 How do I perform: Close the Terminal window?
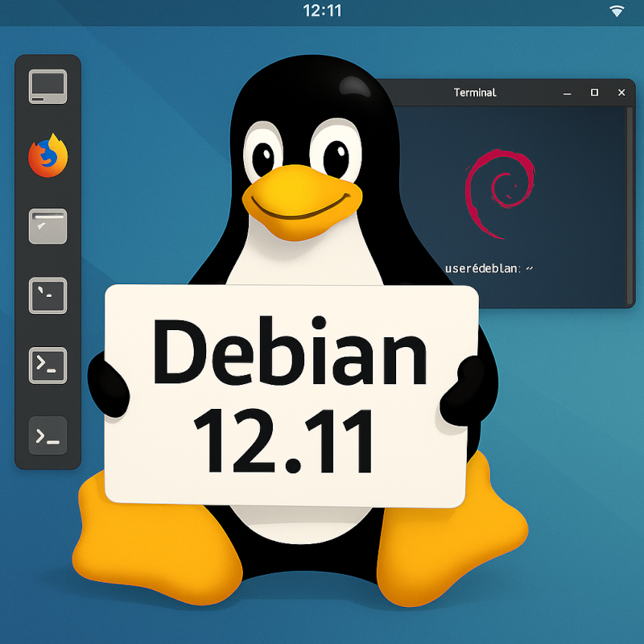click(x=621, y=93)
